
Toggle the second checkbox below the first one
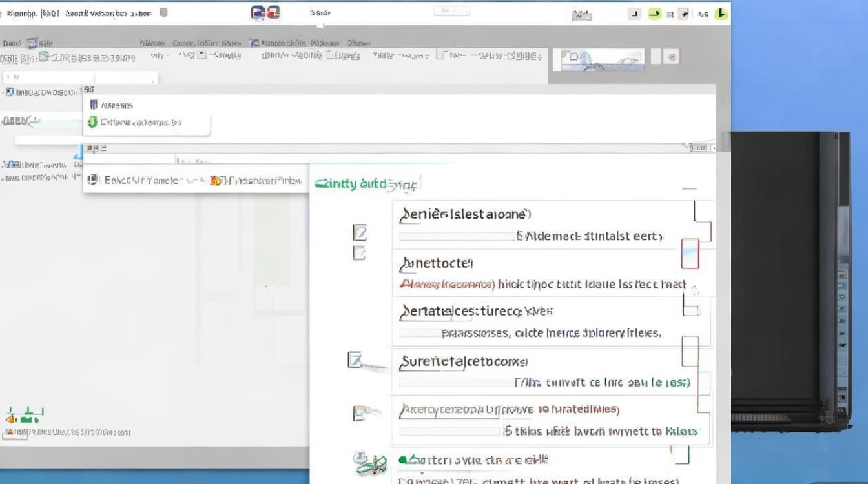tap(360, 252)
